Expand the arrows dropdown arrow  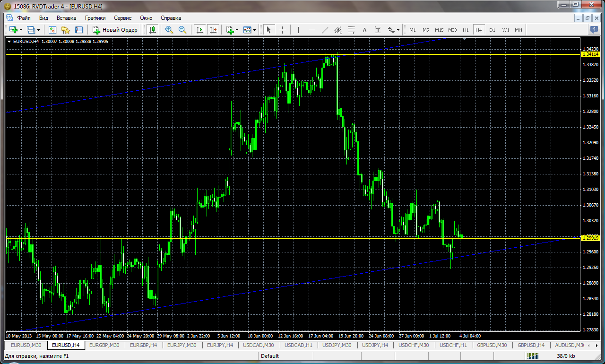coord(398,30)
